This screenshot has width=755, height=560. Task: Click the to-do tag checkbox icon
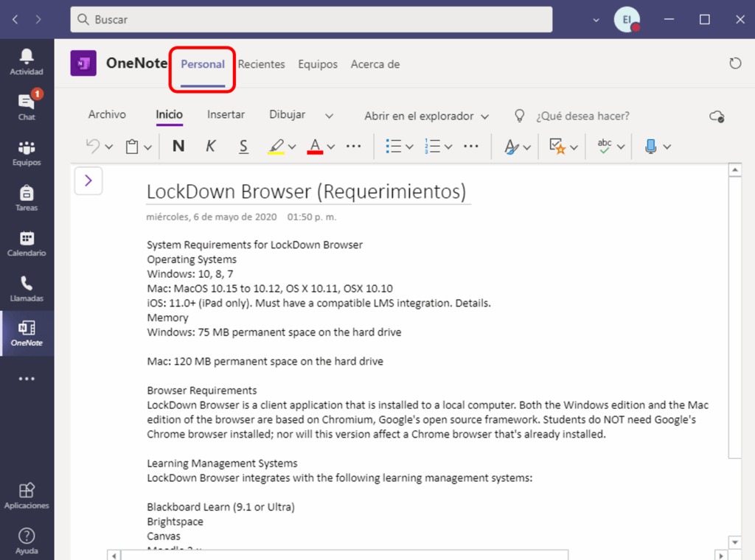(557, 147)
